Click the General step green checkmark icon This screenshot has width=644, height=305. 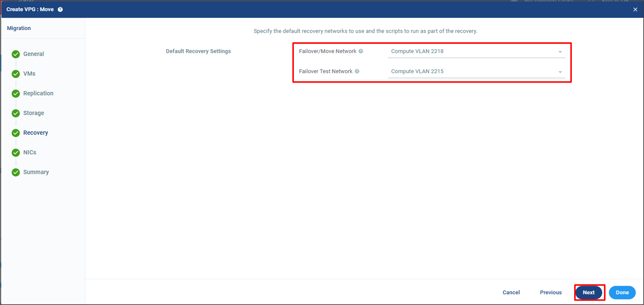pyautogui.click(x=16, y=54)
